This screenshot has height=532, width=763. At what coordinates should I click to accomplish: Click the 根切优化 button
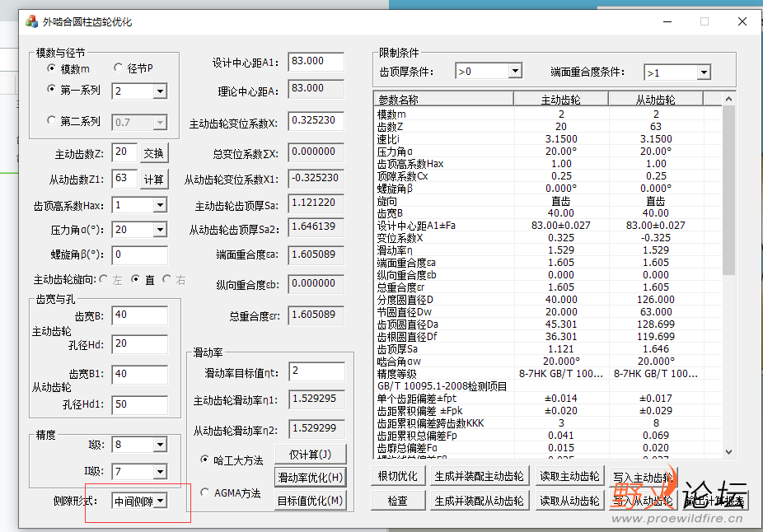[x=398, y=476]
